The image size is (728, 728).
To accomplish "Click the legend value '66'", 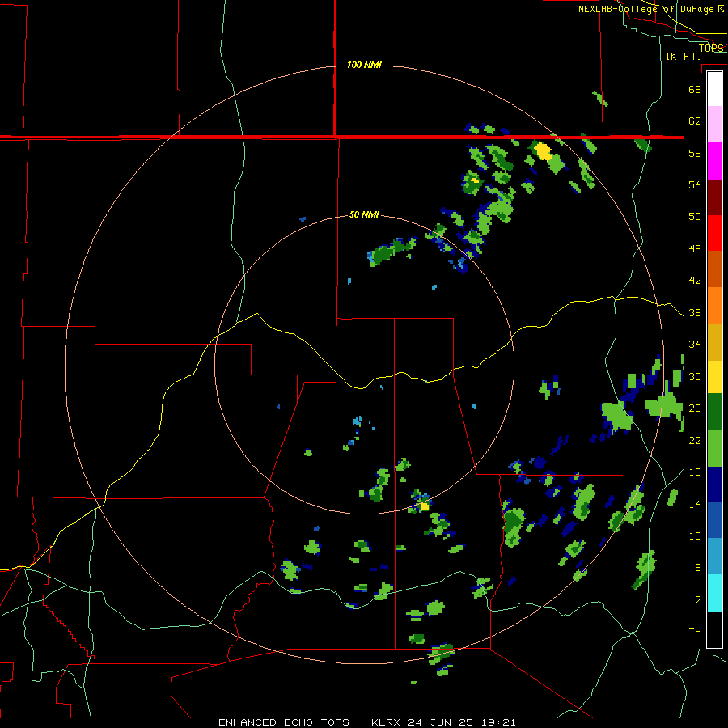I will point(695,89).
